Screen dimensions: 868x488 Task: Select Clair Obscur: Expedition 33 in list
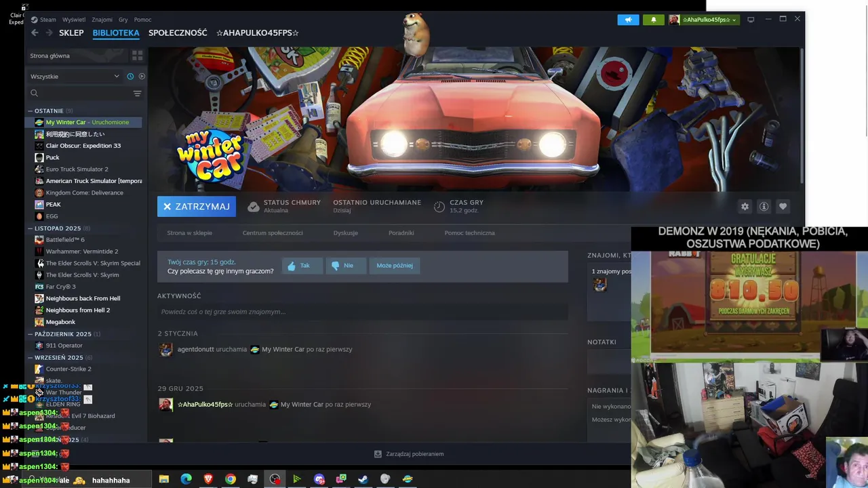coord(84,146)
